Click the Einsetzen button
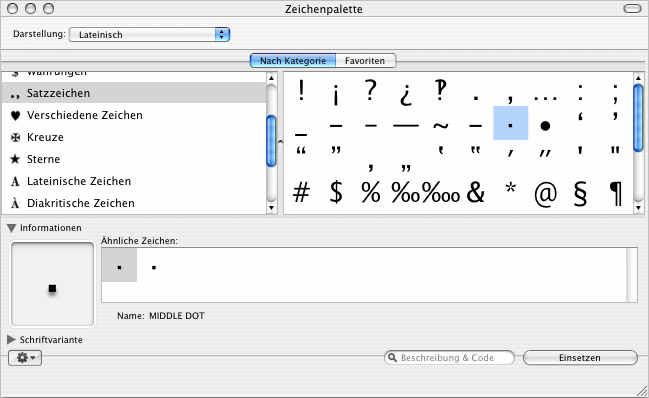This screenshot has width=649, height=398. 580,358
